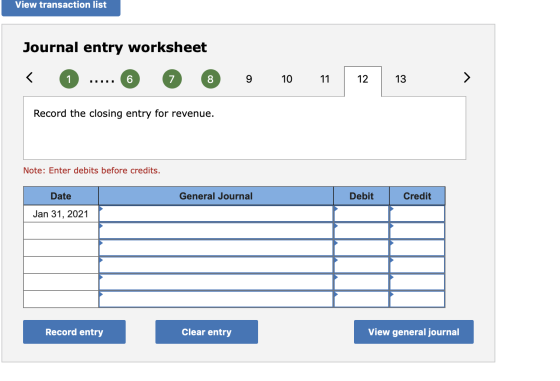The height and width of the screenshot is (381, 560).
Task: Open General Journal account dropdown in third row
Action: click(216, 248)
